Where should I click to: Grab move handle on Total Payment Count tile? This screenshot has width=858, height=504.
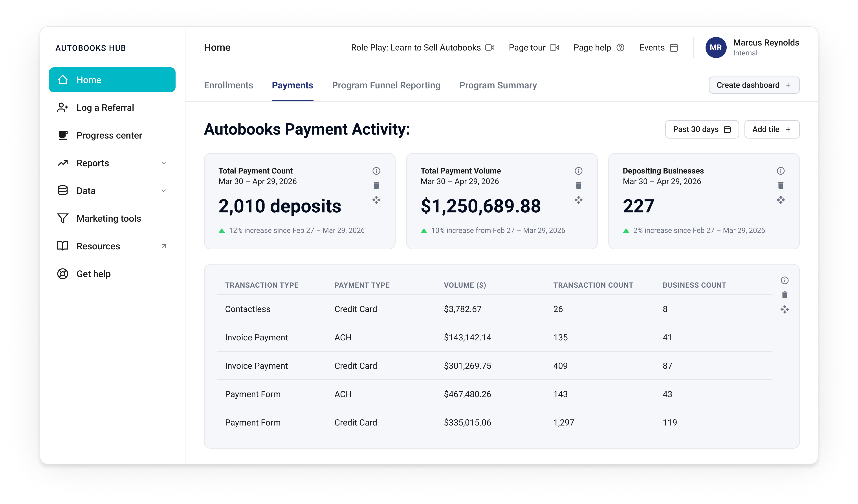tap(376, 200)
